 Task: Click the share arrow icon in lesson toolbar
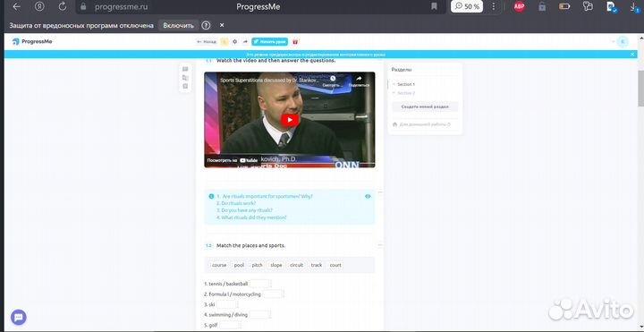[245, 41]
